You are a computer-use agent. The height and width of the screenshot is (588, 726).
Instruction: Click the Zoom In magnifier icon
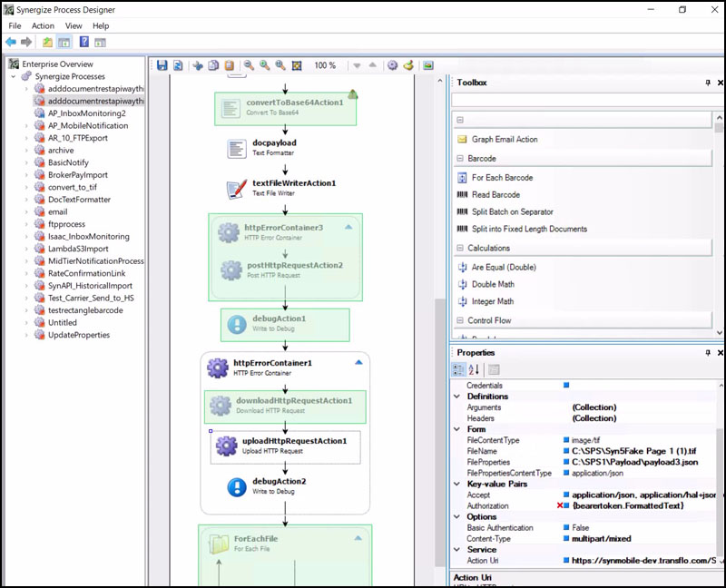264,65
